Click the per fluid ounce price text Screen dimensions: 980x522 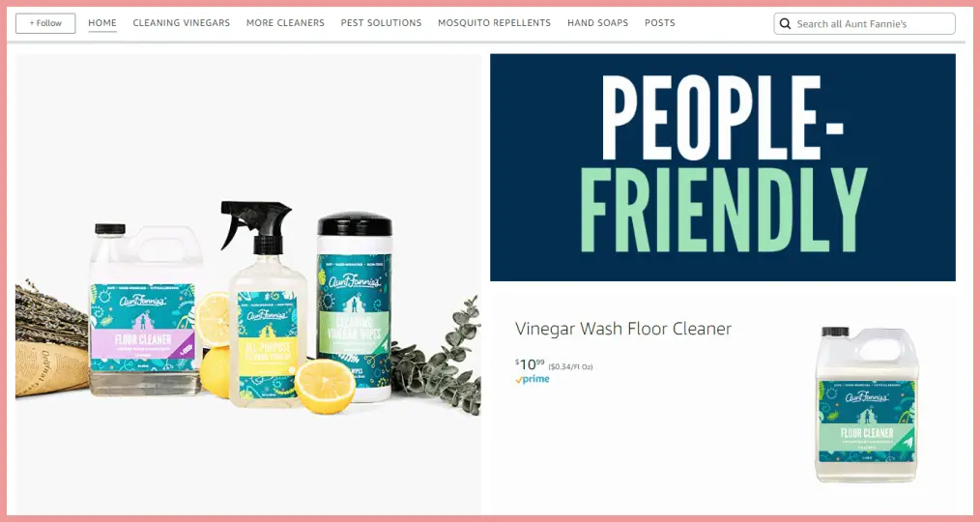click(570, 367)
